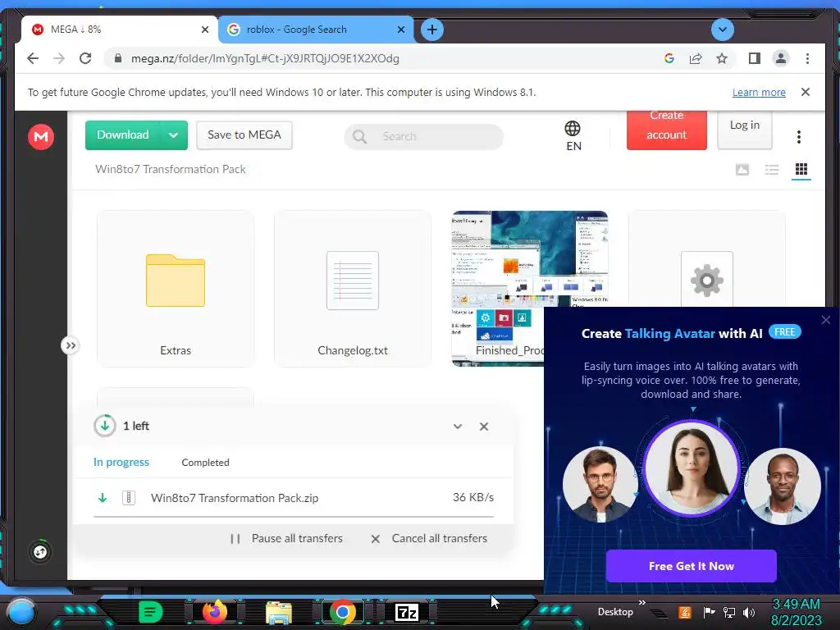Image resolution: width=840 pixels, height=630 pixels.
Task: Open the EN language globe selector
Action: [573, 136]
